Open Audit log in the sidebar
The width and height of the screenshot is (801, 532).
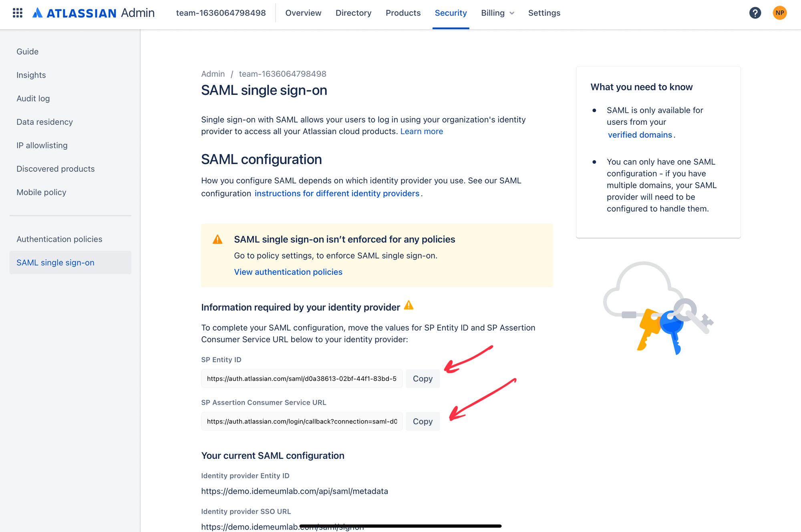tap(33, 98)
